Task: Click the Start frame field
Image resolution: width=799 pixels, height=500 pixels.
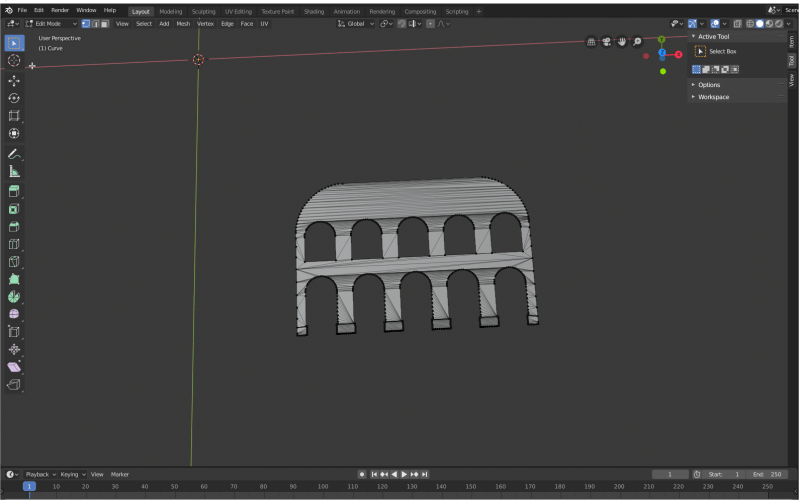Action: point(724,475)
